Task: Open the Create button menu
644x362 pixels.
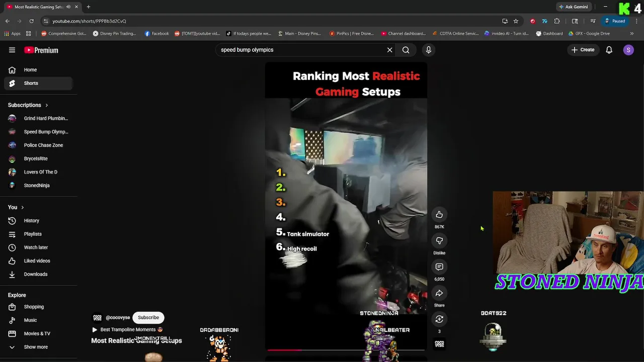Action: 583,50
